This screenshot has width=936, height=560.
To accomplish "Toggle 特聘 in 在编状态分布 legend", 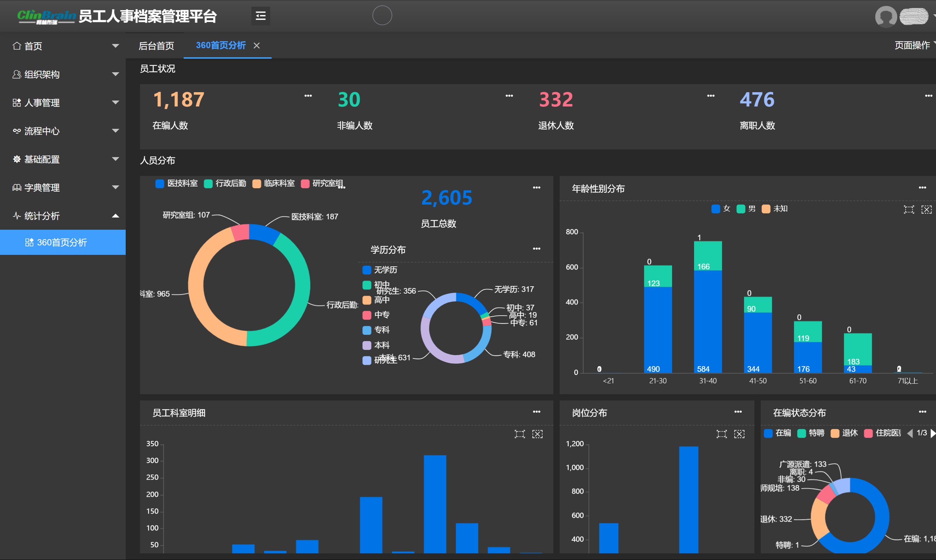I will [810, 433].
